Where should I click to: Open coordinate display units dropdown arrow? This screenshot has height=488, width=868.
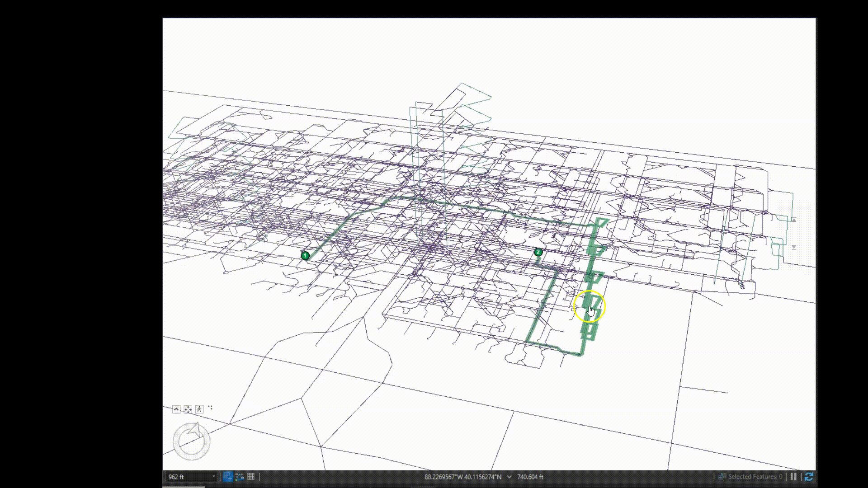(509, 477)
